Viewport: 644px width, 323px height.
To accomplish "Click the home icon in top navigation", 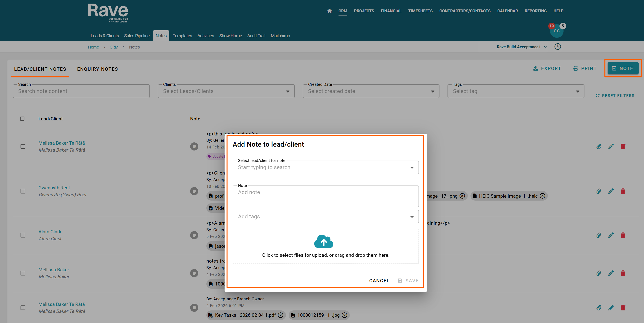I will [x=329, y=11].
